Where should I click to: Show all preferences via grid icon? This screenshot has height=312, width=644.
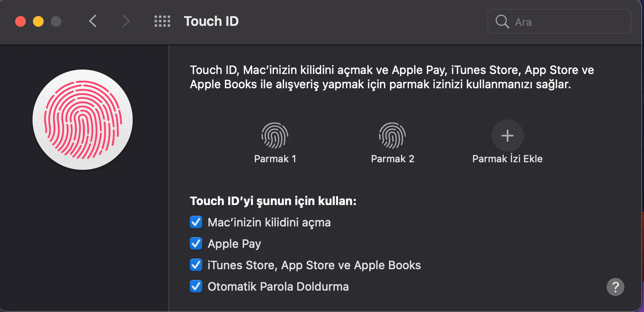tap(162, 21)
